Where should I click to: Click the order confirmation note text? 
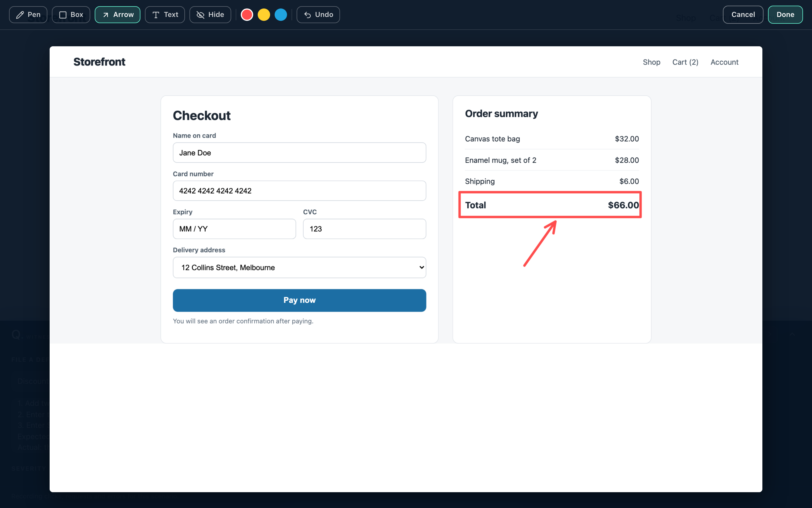243,321
